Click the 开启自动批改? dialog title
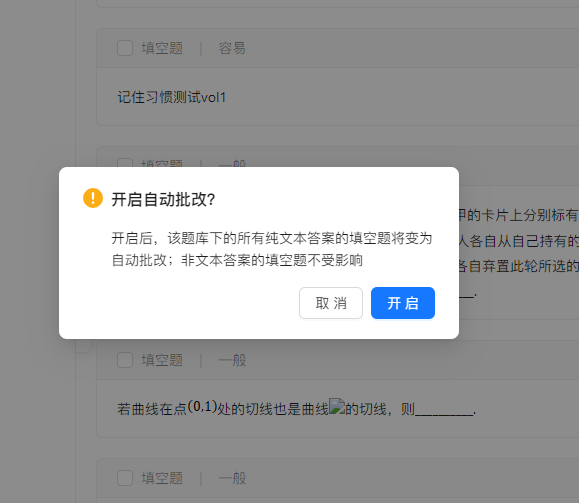579x503 pixels. [x=163, y=199]
